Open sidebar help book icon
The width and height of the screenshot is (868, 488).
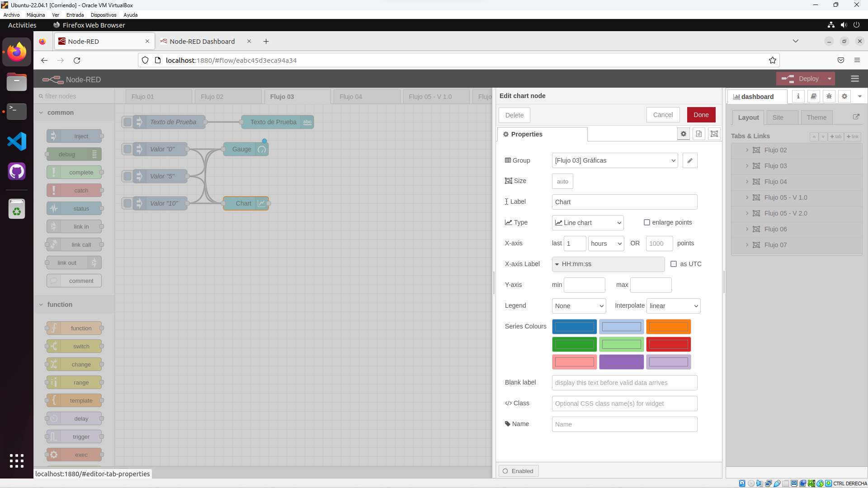(x=814, y=96)
